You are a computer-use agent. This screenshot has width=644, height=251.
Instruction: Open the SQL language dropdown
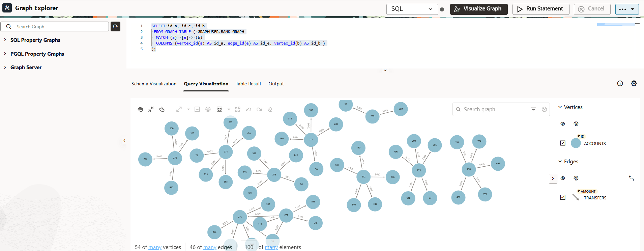tap(412, 9)
